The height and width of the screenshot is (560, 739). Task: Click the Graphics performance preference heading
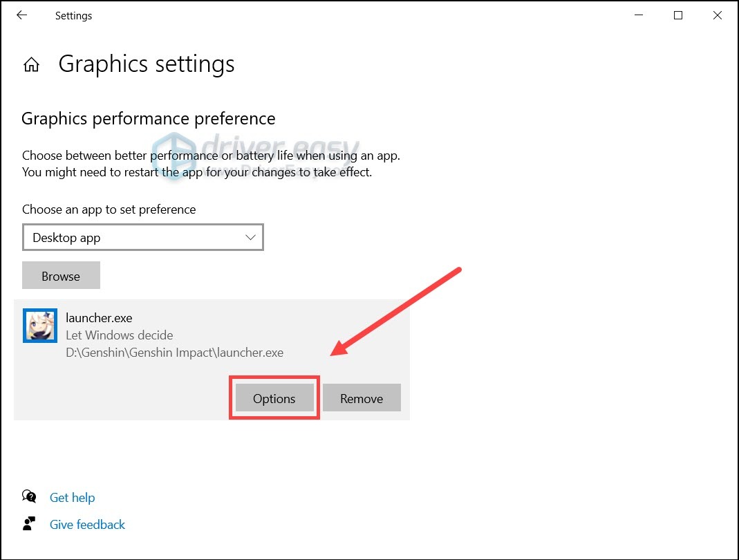coord(149,118)
